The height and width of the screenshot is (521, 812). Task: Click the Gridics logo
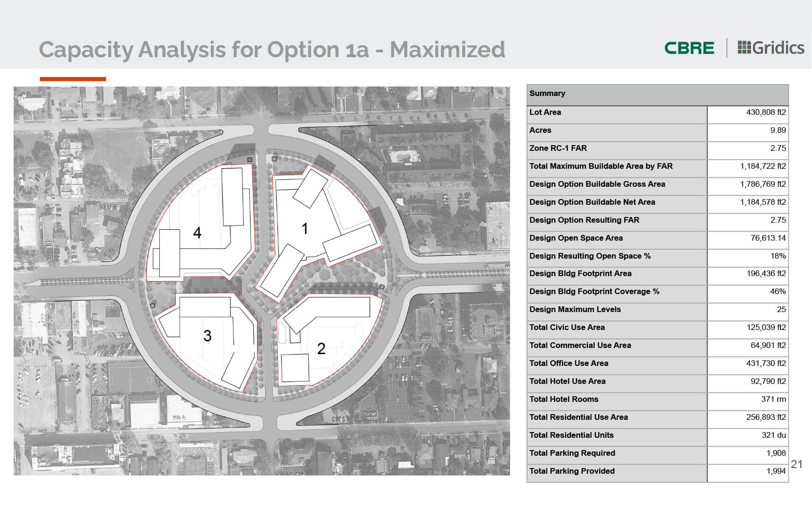click(x=771, y=48)
